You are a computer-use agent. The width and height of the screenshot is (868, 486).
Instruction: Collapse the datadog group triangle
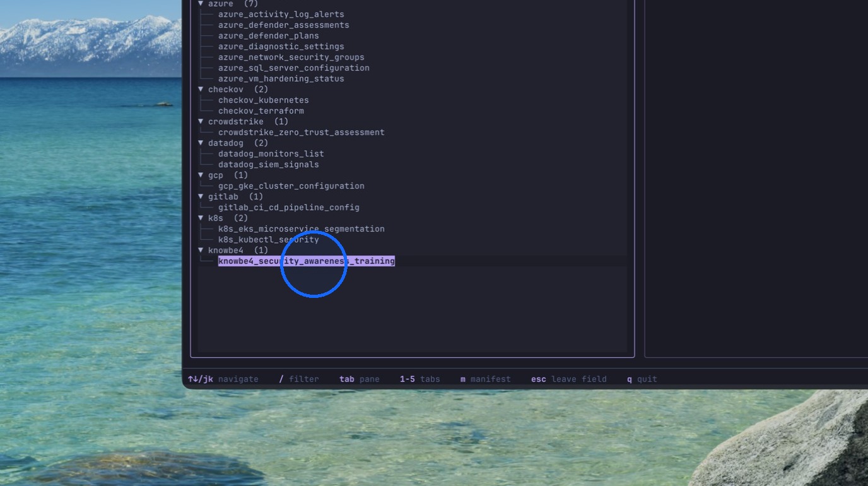[201, 143]
